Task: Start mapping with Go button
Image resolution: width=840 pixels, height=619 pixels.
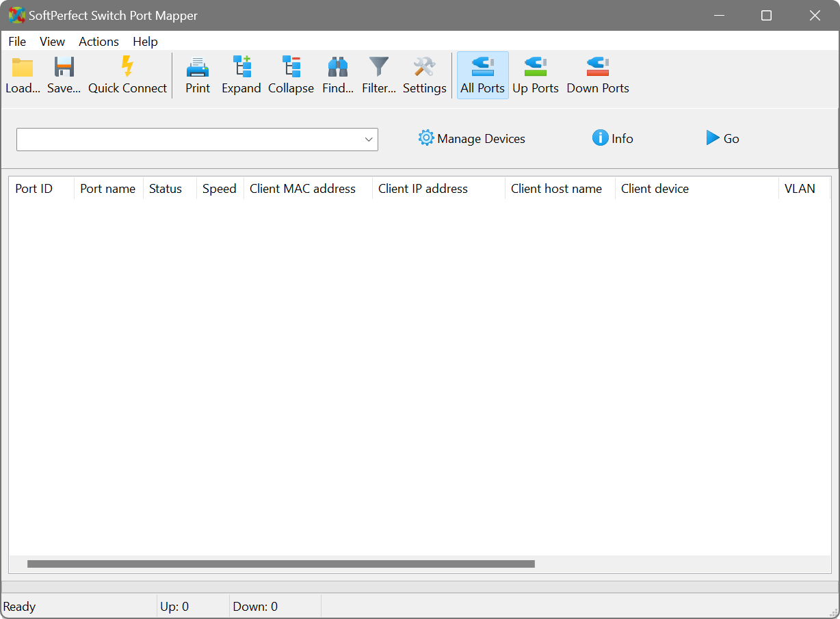Action: point(723,138)
